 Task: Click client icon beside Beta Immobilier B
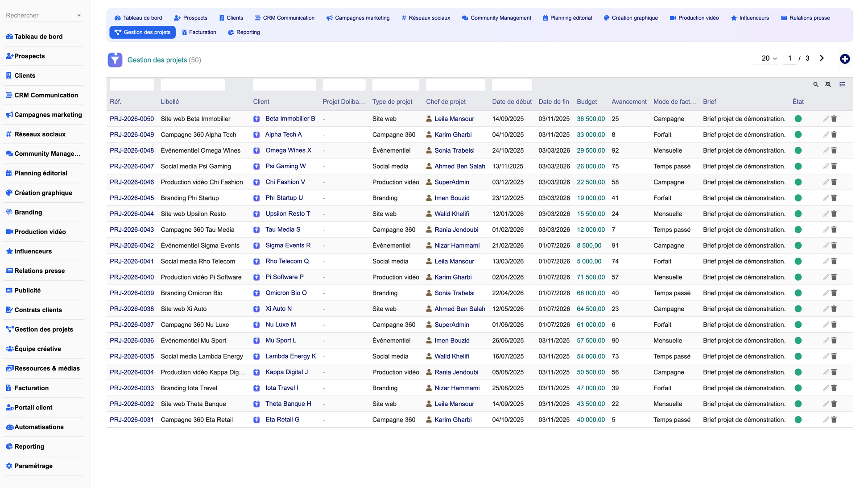pyautogui.click(x=256, y=119)
